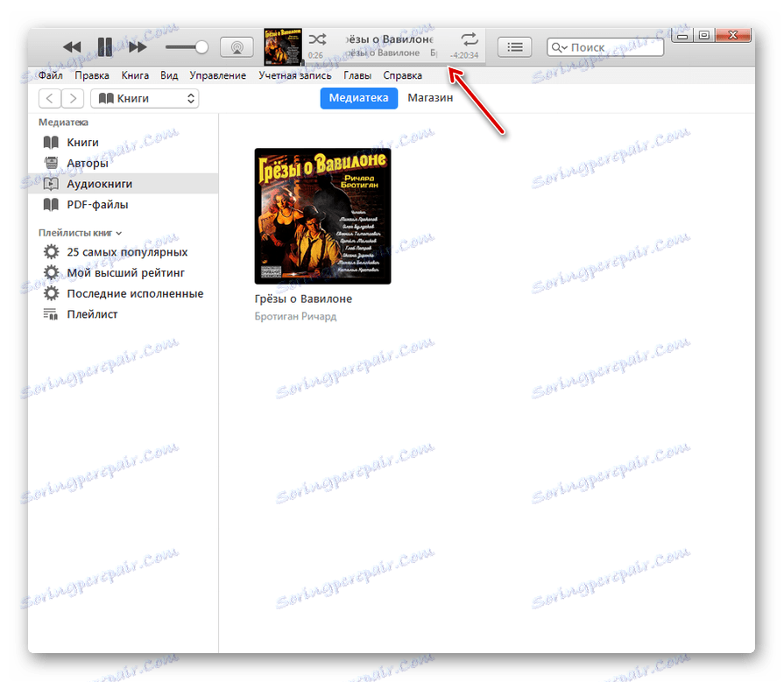Click the now-playing title in the LCD

coord(390,39)
